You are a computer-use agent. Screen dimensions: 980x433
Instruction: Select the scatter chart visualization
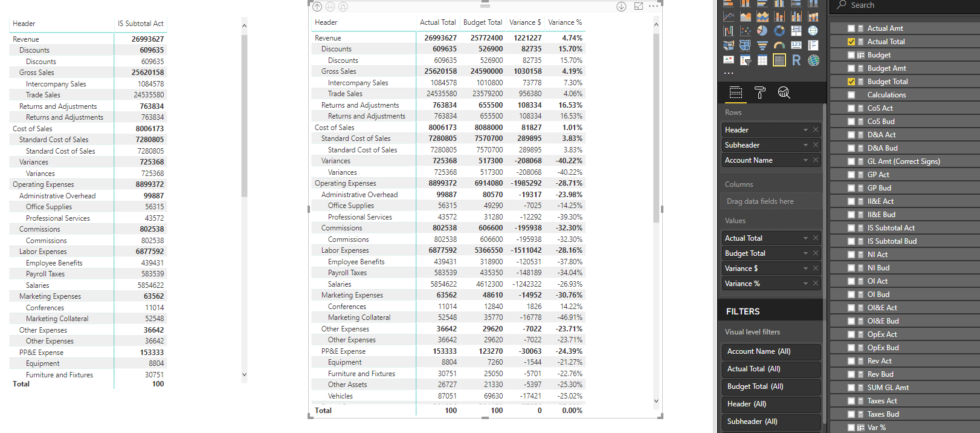(x=746, y=31)
